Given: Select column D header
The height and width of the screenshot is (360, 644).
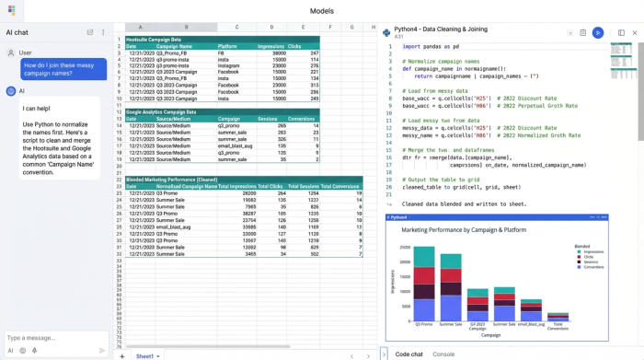Looking at the screenshot, I should click(x=272, y=27).
